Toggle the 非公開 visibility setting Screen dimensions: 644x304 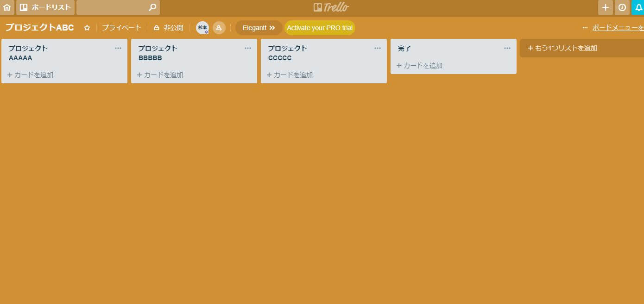(169, 28)
